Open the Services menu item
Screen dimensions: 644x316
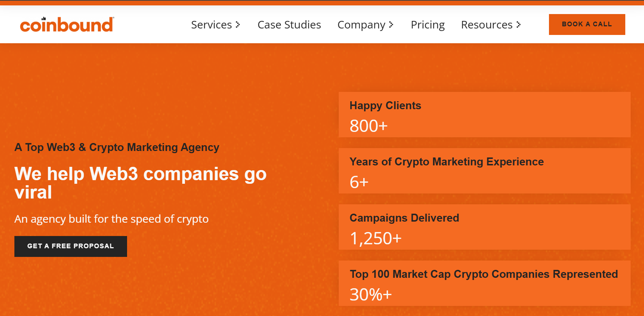(211, 25)
